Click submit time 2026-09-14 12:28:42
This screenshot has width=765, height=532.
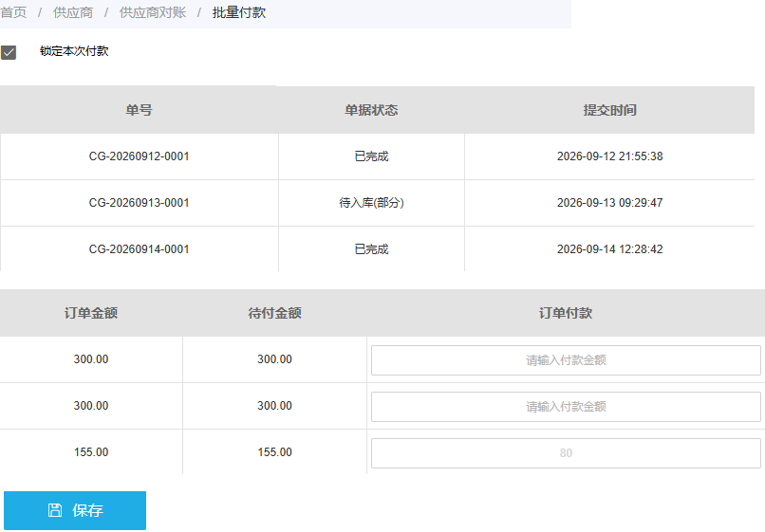610,249
